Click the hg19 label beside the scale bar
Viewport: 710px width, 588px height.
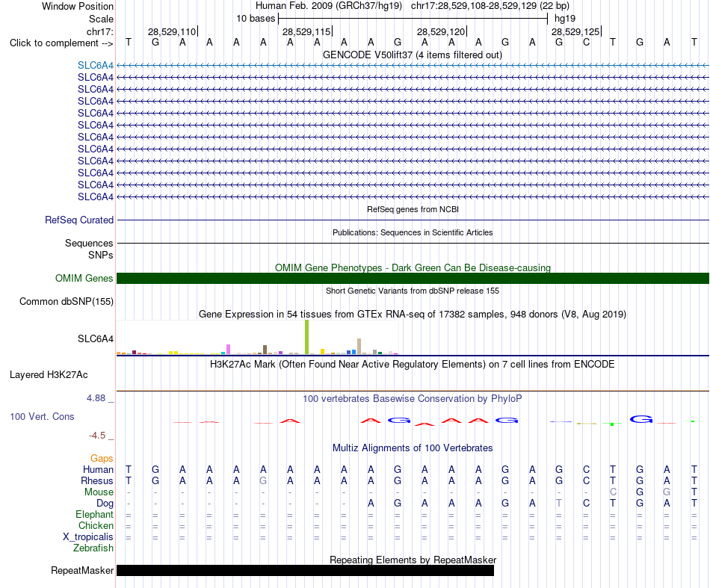pos(565,19)
